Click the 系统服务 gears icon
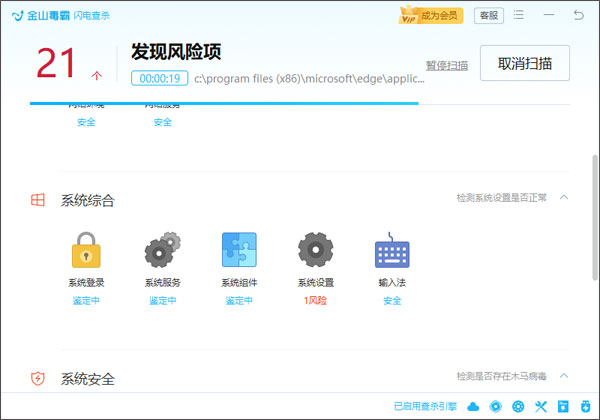Screen dimensions: 600x420 (x=163, y=250)
